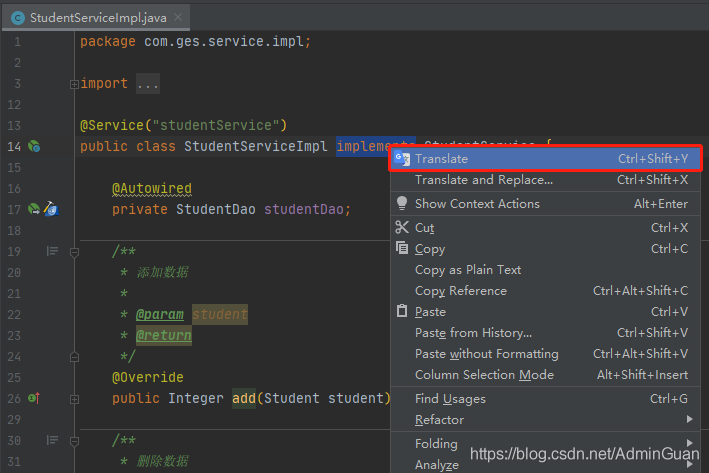Viewport: 709px width, 473px height.
Task: Click the rendered doc toggle icon on line 19
Action: 52,251
